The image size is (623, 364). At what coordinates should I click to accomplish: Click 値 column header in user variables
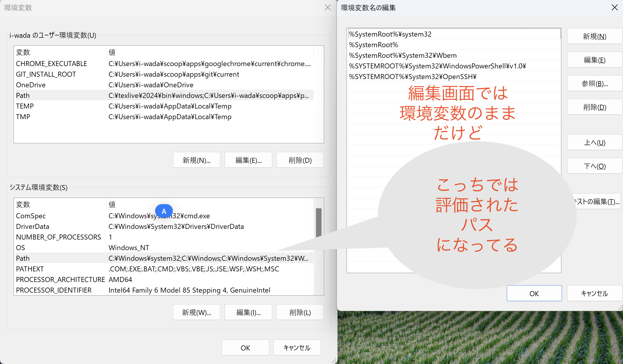[x=210, y=52]
